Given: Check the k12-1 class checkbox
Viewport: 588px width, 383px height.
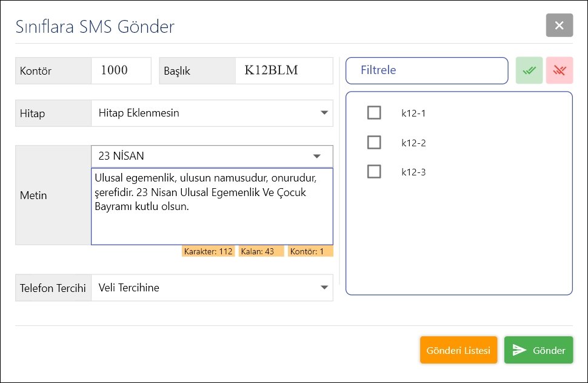Looking at the screenshot, I should pos(374,113).
